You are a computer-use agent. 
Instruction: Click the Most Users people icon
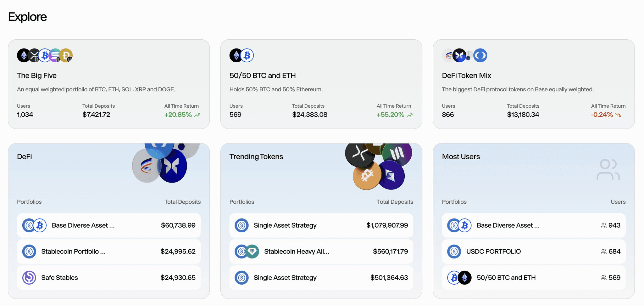pos(608,170)
